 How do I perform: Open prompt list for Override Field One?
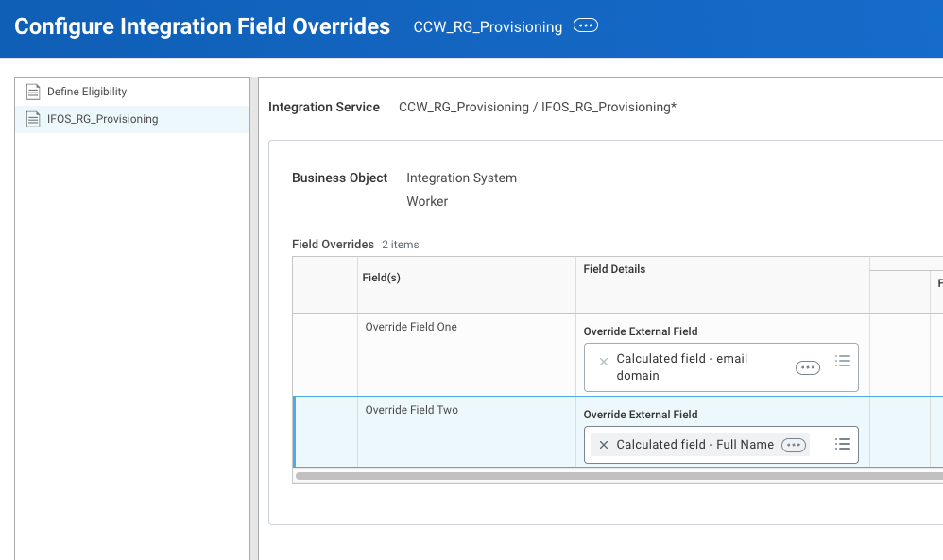tap(843, 361)
